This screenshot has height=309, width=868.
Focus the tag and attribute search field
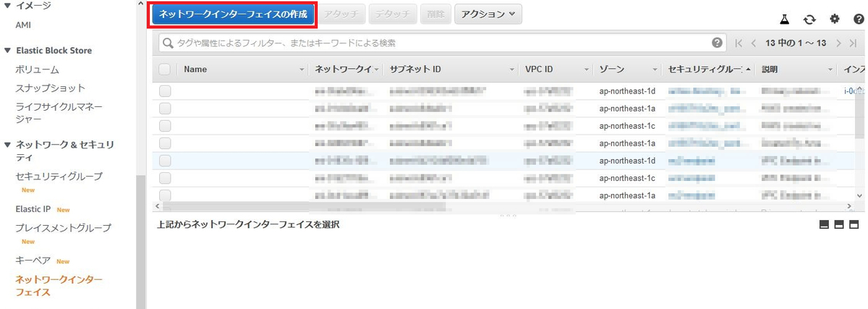[x=442, y=43]
